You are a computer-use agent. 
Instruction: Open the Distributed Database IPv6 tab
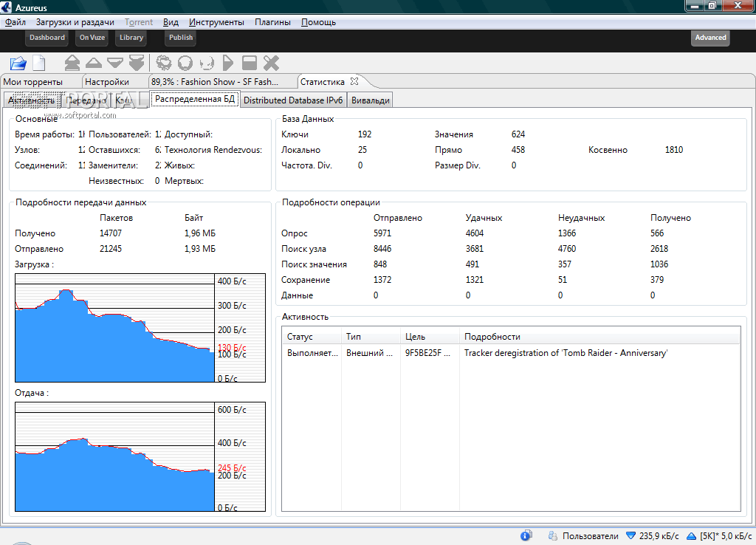tap(293, 100)
